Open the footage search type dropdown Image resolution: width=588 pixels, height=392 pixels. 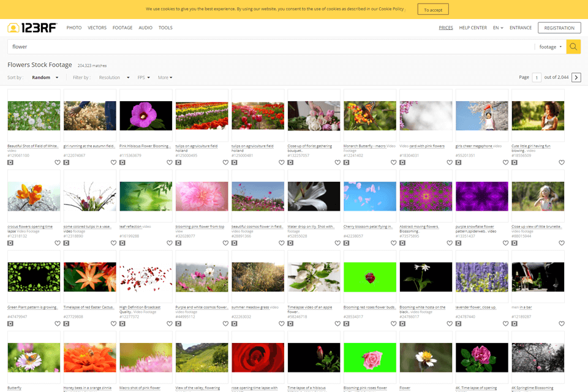[550, 47]
